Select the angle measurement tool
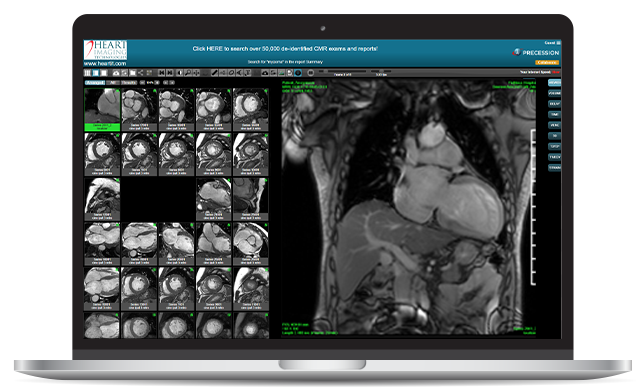Screen dimensions: 644x392 click(239, 73)
